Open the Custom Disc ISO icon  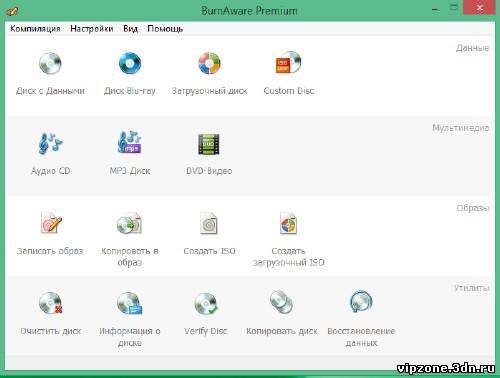point(289,63)
